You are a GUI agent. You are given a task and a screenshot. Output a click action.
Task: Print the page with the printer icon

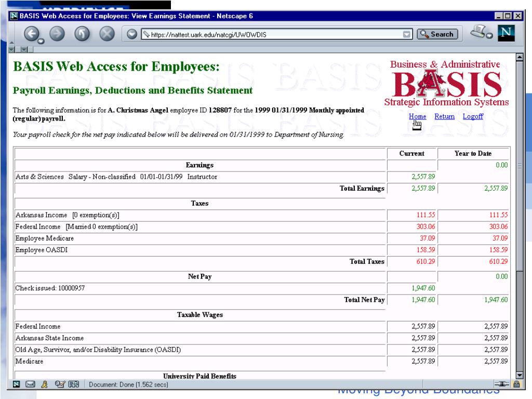(x=478, y=31)
